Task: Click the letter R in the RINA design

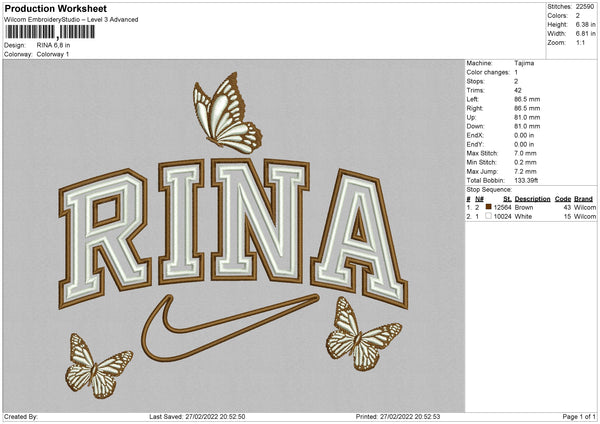Action: [x=105, y=238]
